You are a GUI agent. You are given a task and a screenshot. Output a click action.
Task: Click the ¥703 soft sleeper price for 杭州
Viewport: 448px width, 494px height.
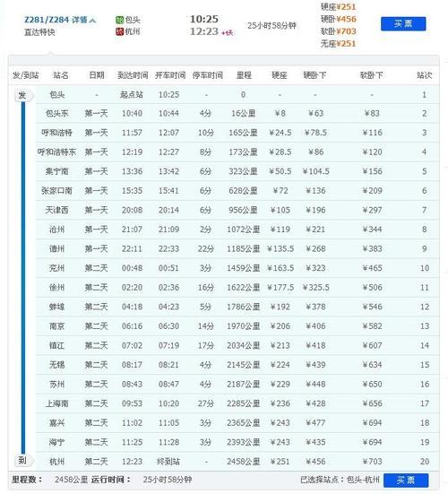pos(372,462)
